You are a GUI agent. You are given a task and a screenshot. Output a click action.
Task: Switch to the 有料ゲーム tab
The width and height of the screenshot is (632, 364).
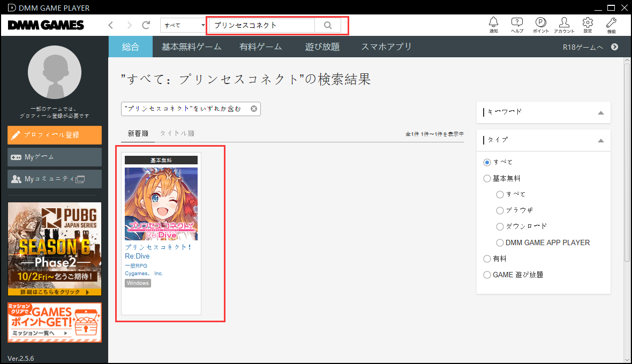260,47
